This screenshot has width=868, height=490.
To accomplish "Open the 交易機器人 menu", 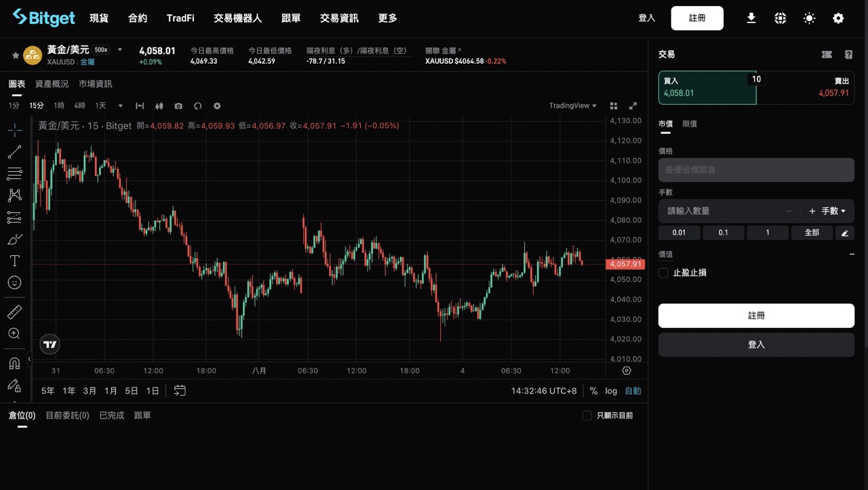I will [x=238, y=18].
